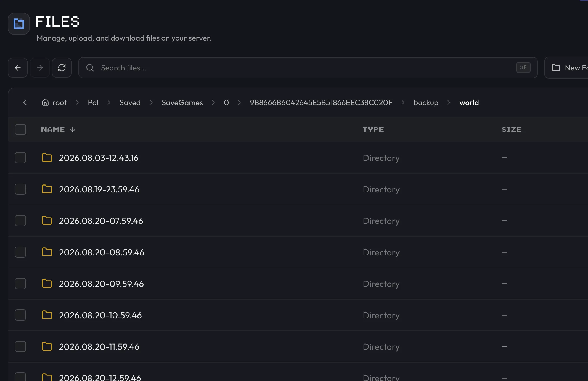The width and height of the screenshot is (588, 381).
Task: Click folder icon of 2026.08.03-12.43.16
Action: [47, 157]
